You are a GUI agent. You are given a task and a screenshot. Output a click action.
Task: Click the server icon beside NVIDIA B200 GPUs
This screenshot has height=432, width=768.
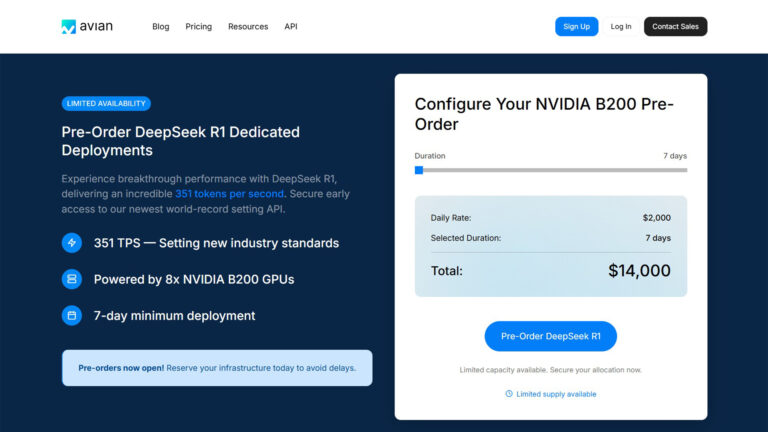click(72, 279)
